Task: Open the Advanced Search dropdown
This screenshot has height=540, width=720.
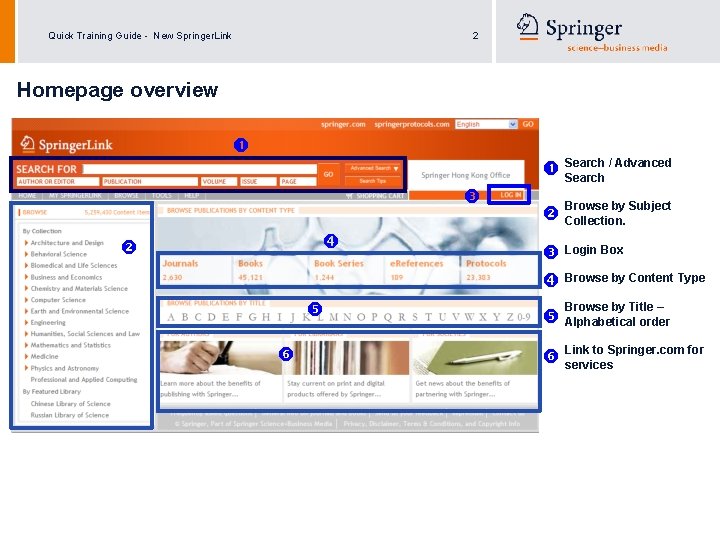Action: point(373,169)
